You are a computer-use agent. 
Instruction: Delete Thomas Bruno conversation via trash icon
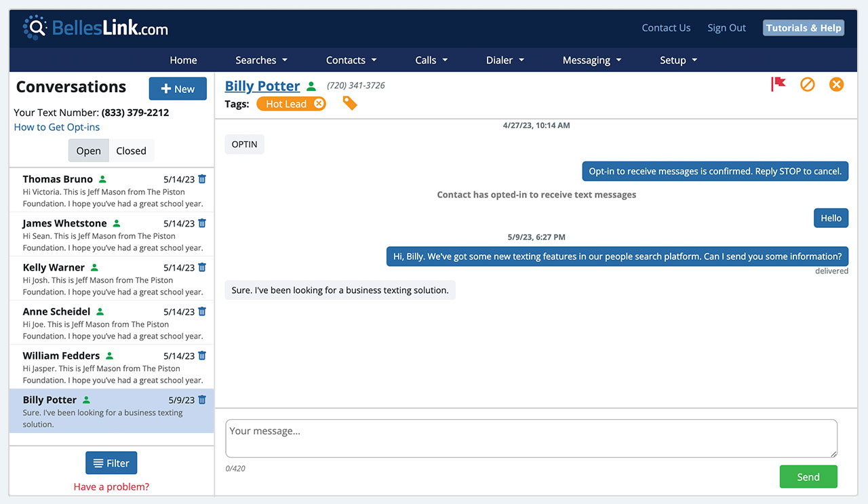[202, 179]
